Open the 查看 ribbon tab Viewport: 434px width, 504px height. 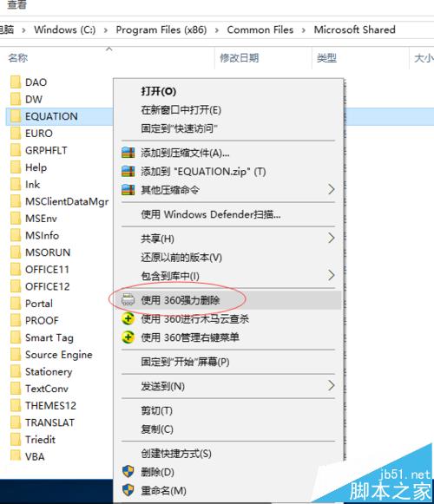(x=16, y=4)
